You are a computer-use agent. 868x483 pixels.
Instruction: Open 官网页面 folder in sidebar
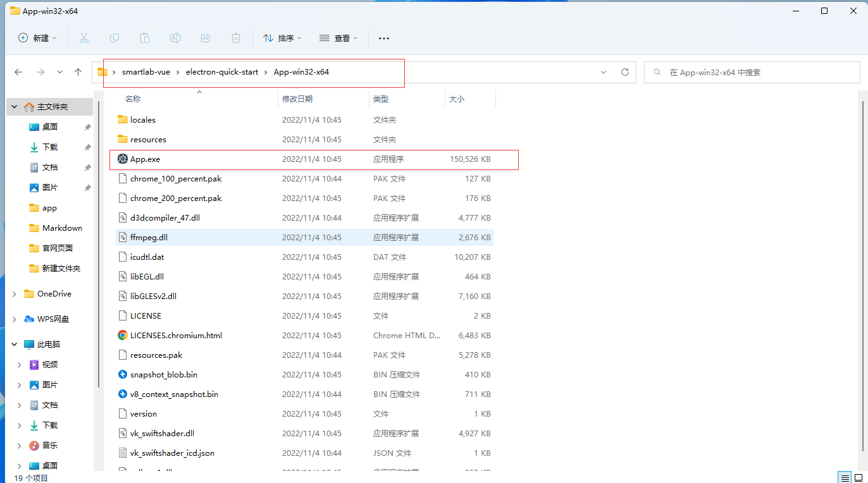(x=58, y=248)
